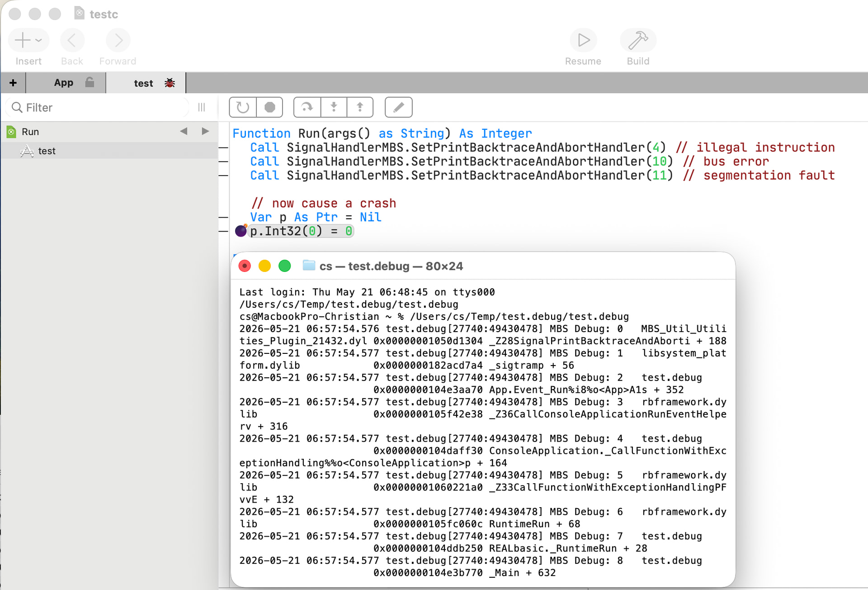This screenshot has width=868, height=590.
Task: Step over the current line
Action: coord(307,107)
